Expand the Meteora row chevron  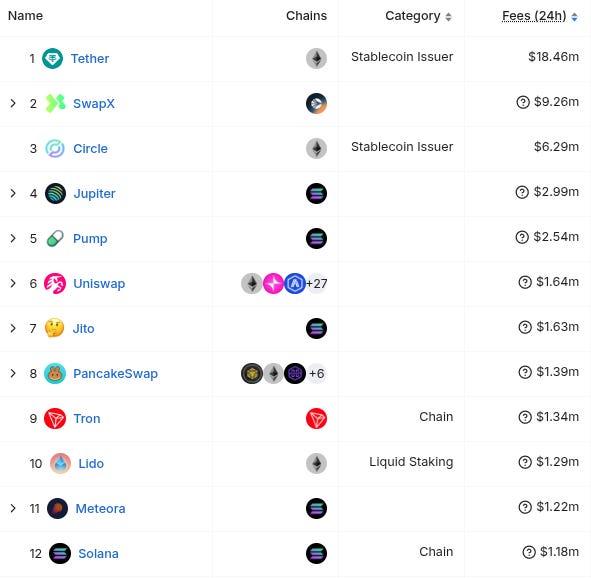point(13,508)
